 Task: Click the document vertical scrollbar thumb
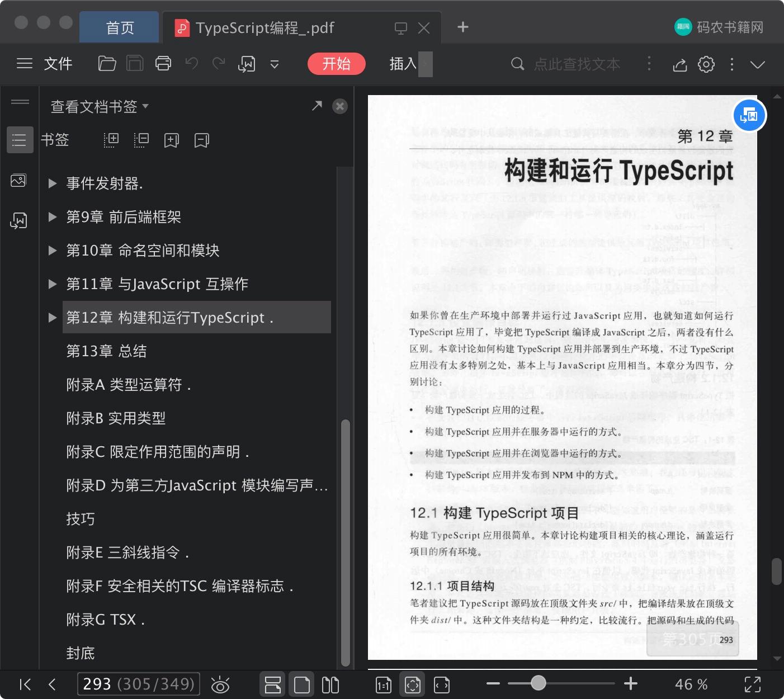click(x=776, y=572)
